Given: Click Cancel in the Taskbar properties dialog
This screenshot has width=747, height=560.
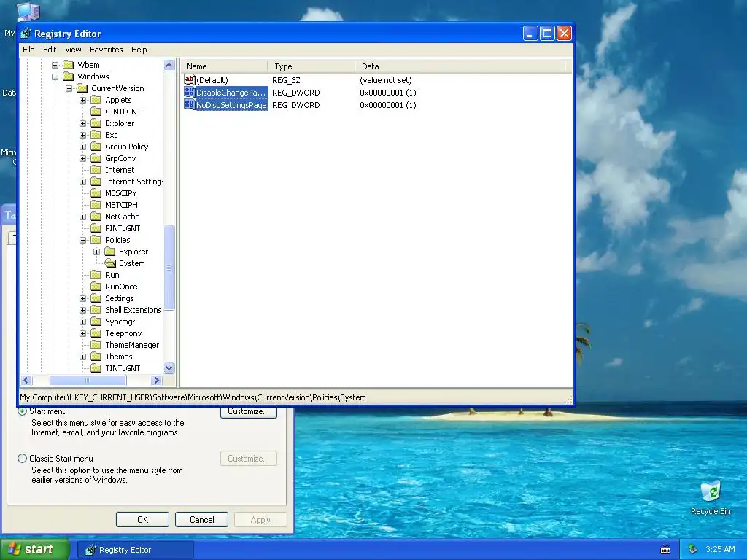Looking at the screenshot, I should pyautogui.click(x=201, y=519).
